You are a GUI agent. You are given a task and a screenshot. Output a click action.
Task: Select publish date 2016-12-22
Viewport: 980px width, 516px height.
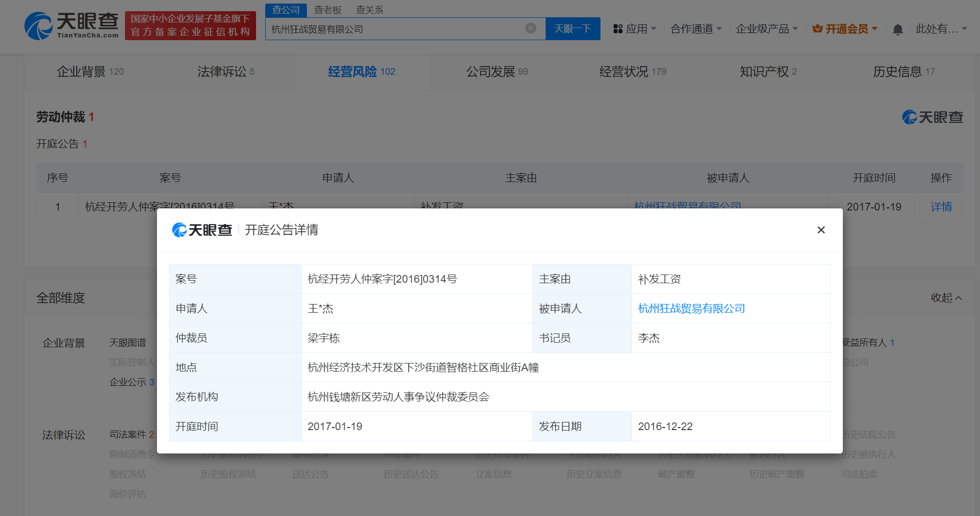point(665,427)
